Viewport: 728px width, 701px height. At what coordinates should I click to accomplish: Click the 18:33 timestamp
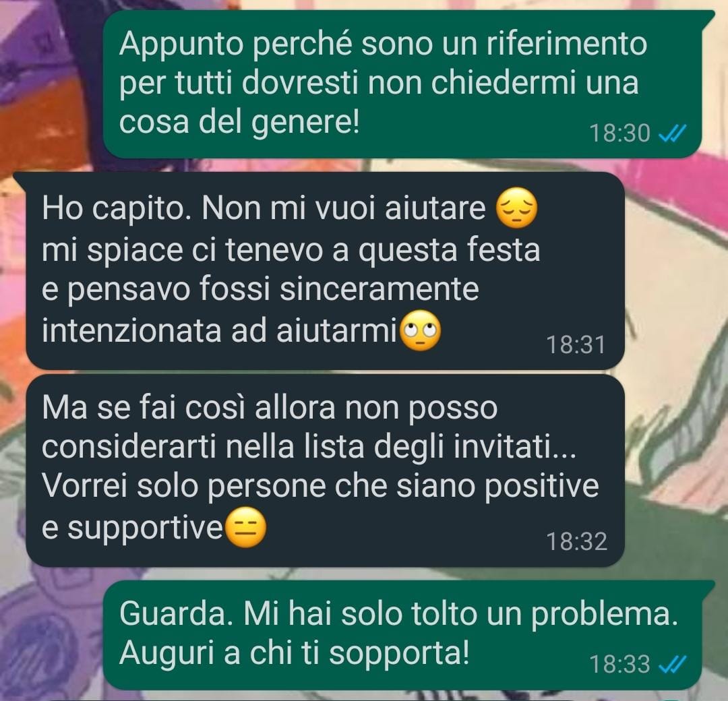coord(620,665)
